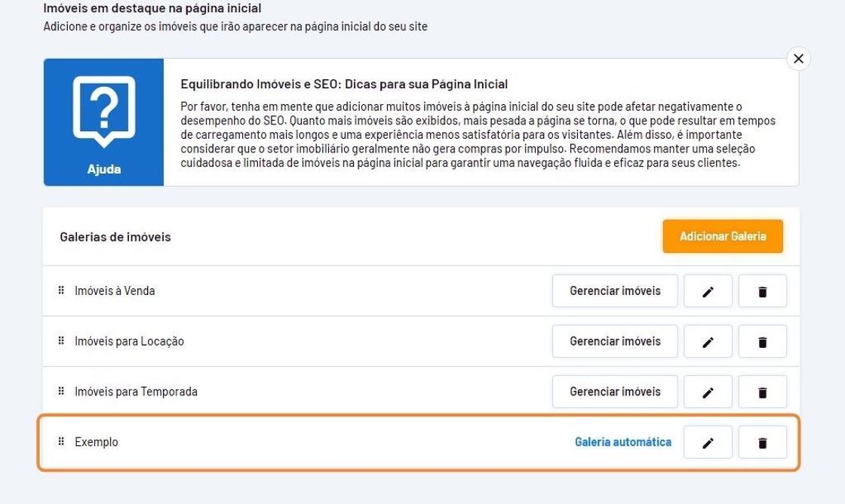The height and width of the screenshot is (504, 845).
Task: Delete the Imóveis para Temporada gallery
Action: (x=762, y=392)
